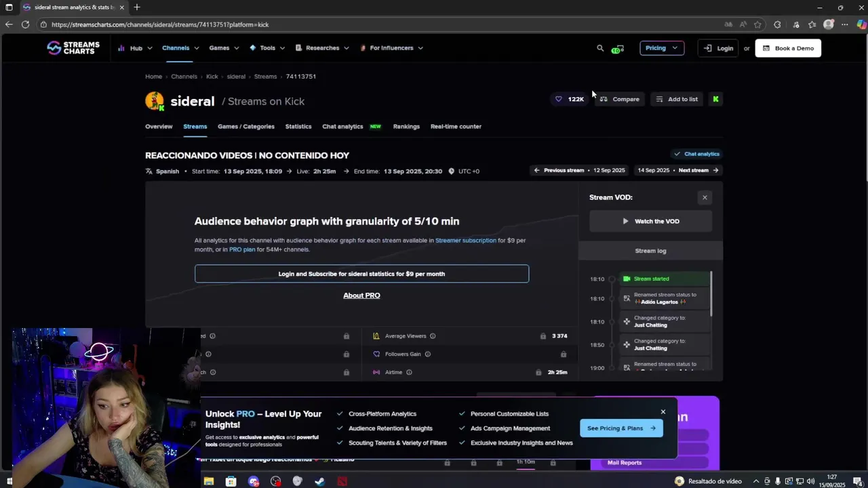This screenshot has width=868, height=488.
Task: Expand For Influencers dropdown
Action: click(391, 48)
